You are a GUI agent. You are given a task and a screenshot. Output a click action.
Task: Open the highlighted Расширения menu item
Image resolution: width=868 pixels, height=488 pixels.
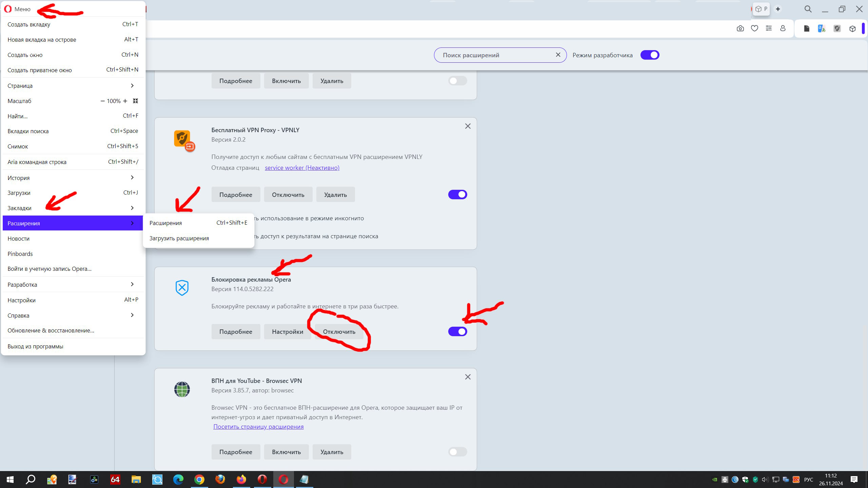[73, 223]
